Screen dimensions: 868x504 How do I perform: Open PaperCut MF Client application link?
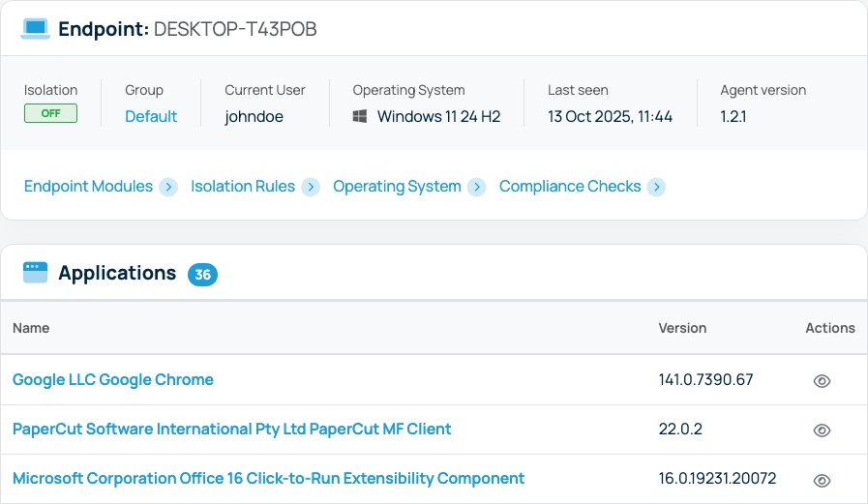[x=232, y=429]
